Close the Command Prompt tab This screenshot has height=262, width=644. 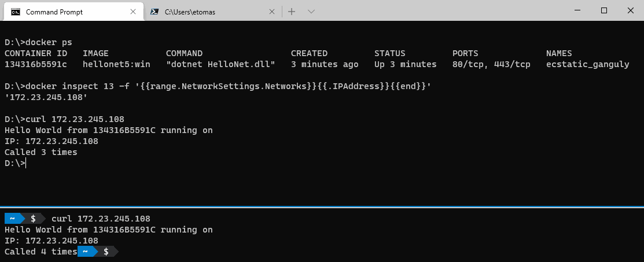[x=132, y=12]
